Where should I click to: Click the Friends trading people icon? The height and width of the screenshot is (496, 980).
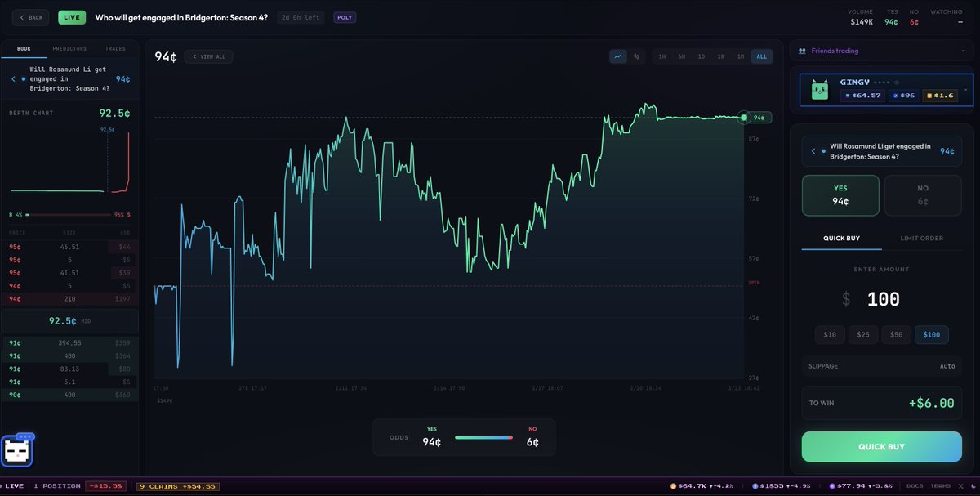pyautogui.click(x=802, y=51)
